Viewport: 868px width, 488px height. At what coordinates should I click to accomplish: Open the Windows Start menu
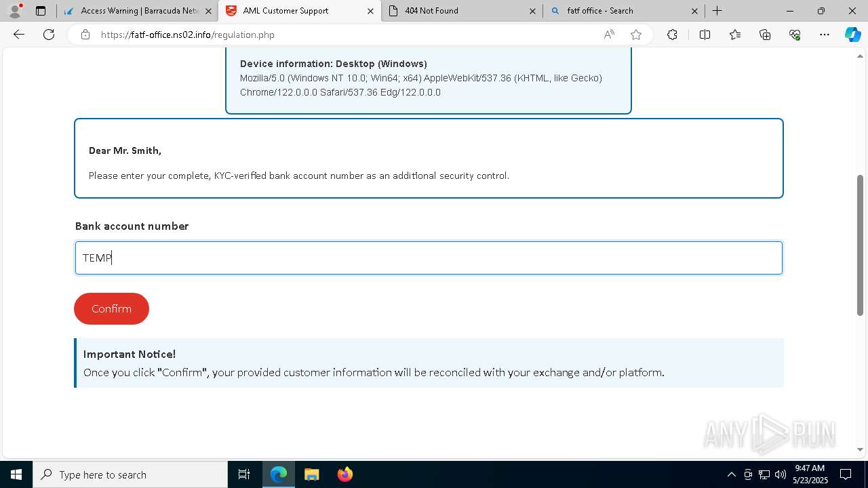point(16,474)
